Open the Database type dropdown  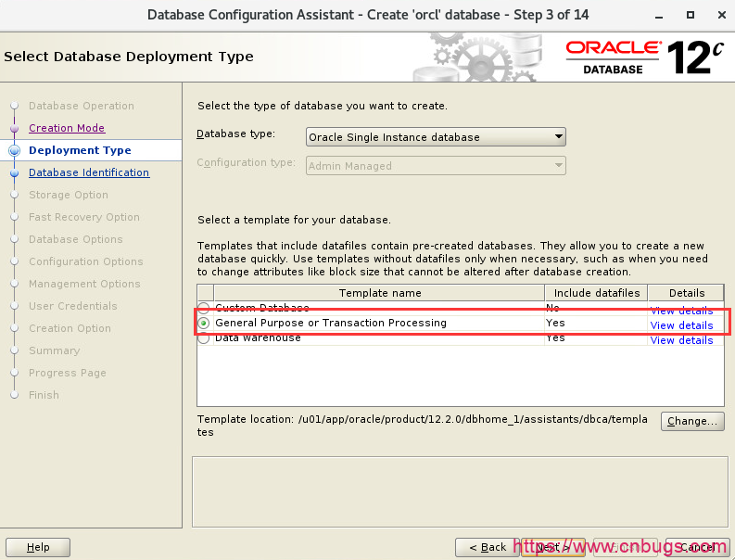[x=436, y=137]
